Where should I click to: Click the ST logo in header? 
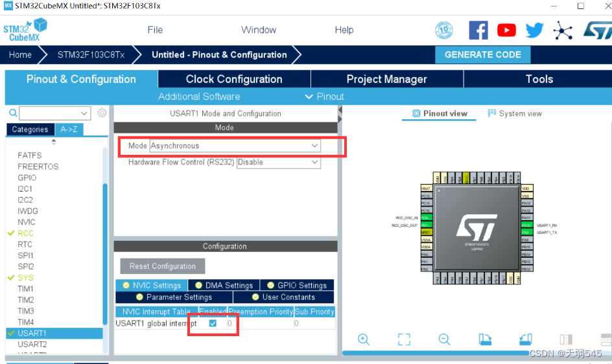click(x=598, y=30)
